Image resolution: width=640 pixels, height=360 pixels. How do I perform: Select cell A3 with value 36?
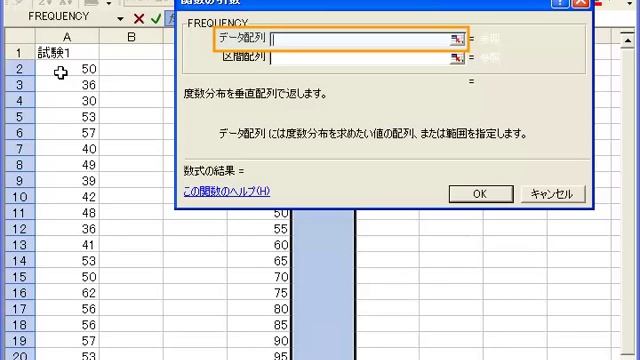click(x=67, y=84)
